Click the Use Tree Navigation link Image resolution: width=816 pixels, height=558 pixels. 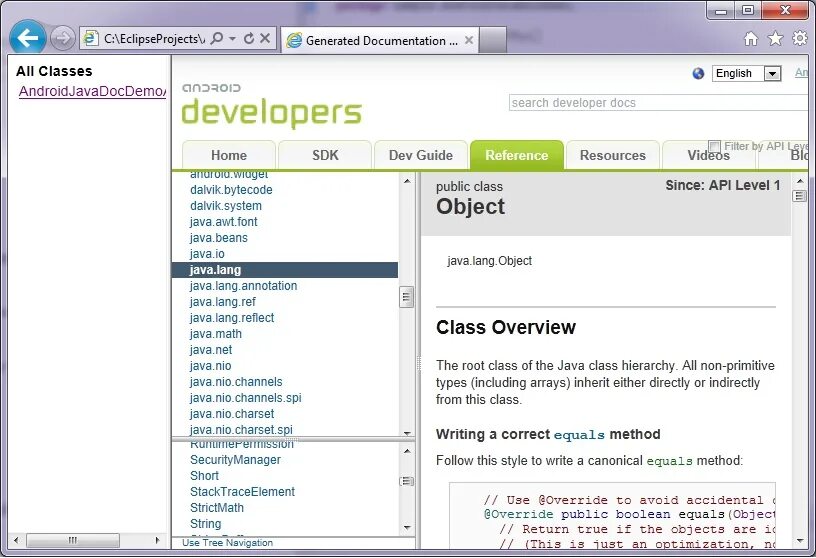click(x=227, y=543)
